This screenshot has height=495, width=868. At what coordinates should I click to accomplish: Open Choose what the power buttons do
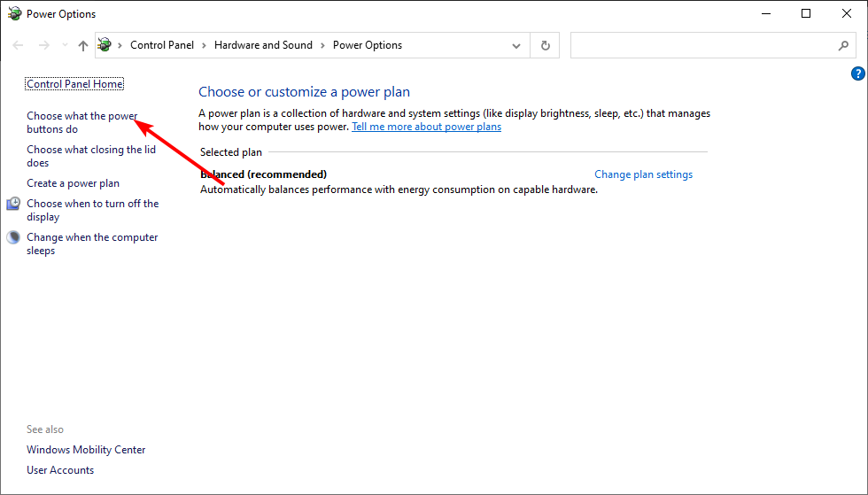pyautogui.click(x=81, y=122)
